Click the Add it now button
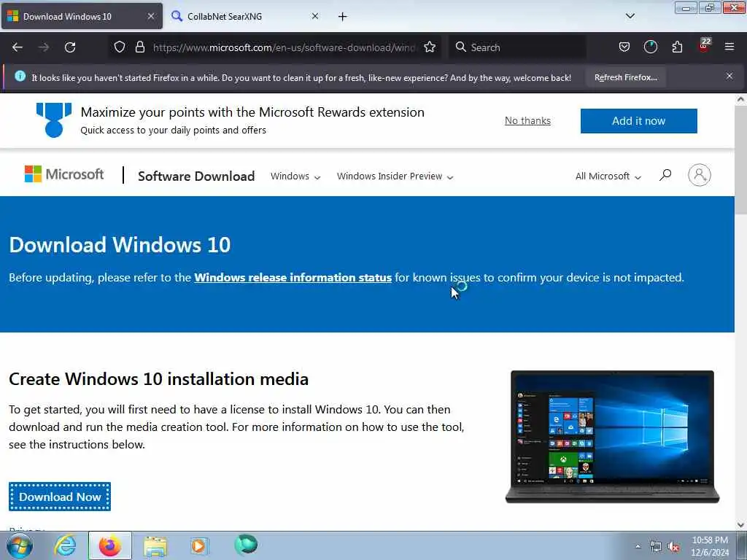The image size is (747, 560). pos(638,121)
